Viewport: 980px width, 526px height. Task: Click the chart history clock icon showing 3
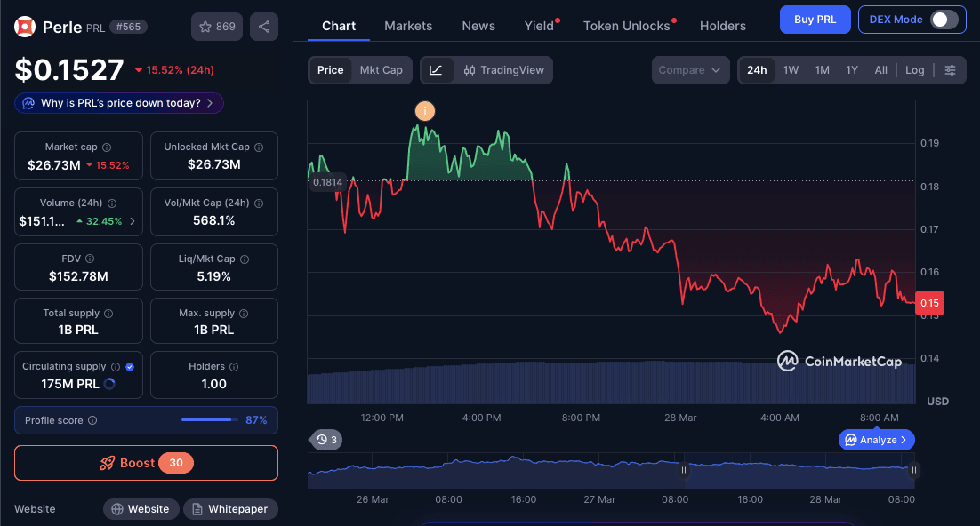(x=325, y=439)
